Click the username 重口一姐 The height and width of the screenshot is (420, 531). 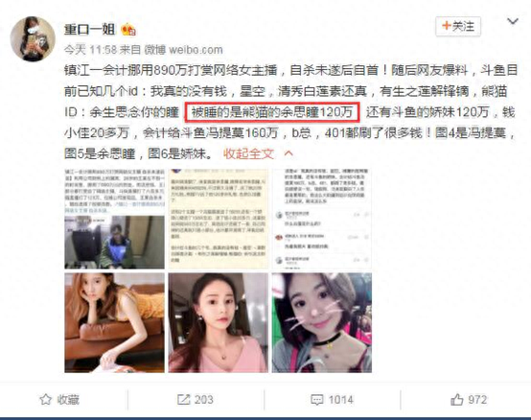[90, 29]
